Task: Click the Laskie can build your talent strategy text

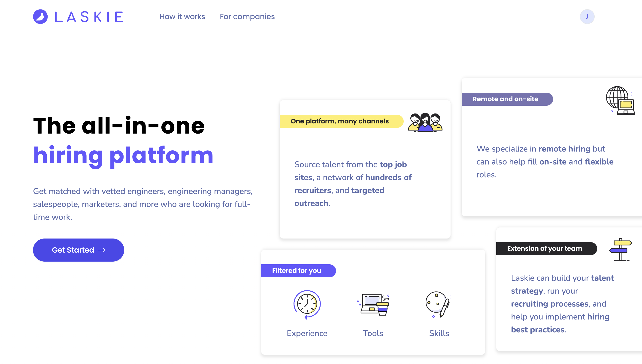Action: (x=562, y=304)
